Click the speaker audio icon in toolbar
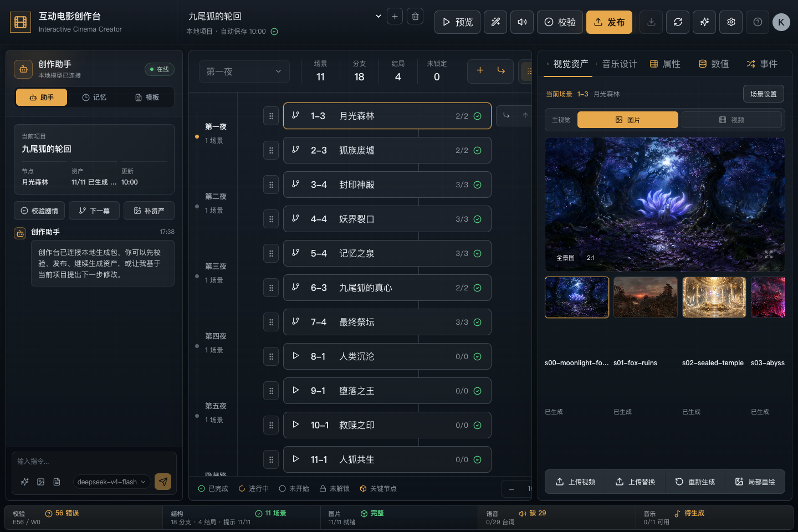The height and width of the screenshot is (532, 798). pyautogui.click(x=522, y=22)
